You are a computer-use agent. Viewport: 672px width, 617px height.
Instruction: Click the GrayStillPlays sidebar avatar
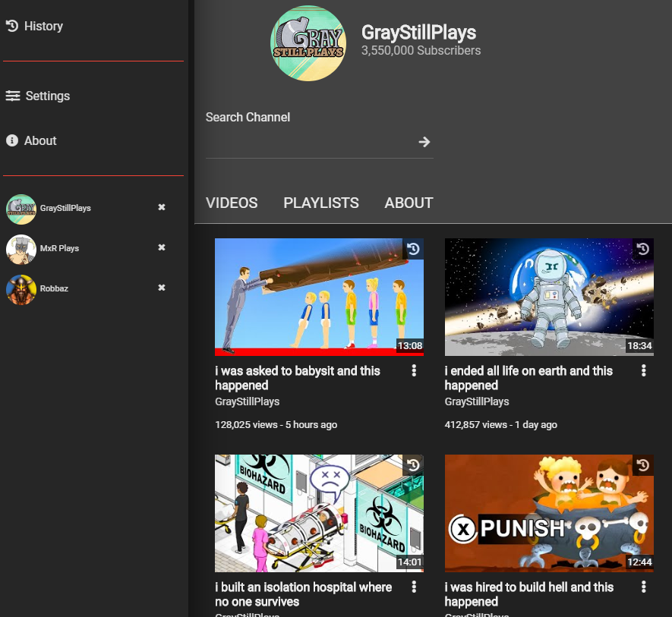click(x=21, y=209)
